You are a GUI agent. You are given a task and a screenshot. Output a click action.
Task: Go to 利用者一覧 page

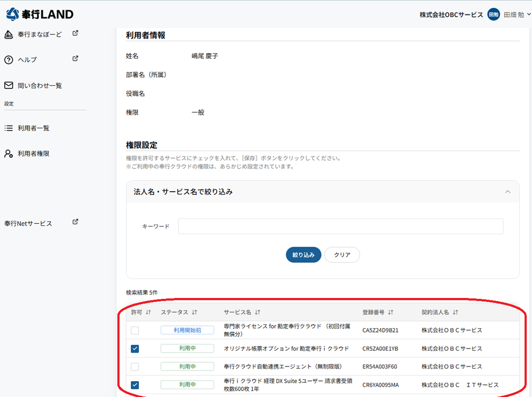(x=34, y=128)
